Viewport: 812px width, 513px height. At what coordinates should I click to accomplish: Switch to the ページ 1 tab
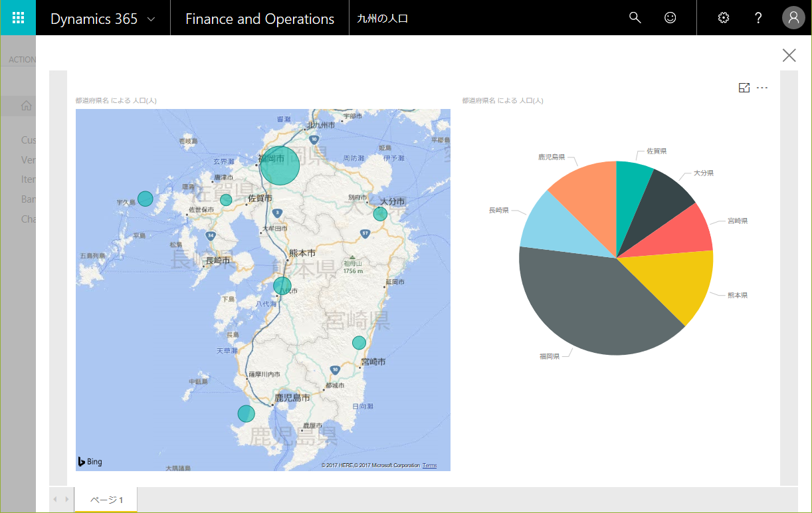click(x=106, y=500)
